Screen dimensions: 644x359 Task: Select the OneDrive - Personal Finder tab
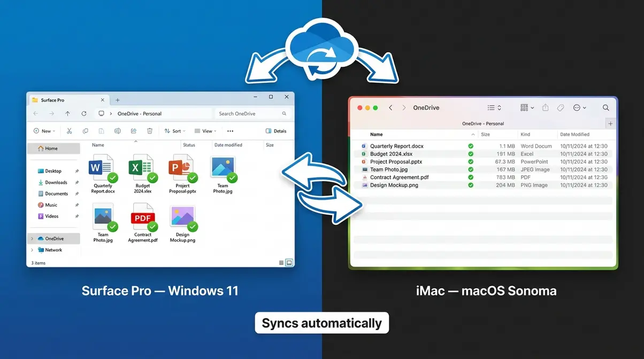point(483,123)
